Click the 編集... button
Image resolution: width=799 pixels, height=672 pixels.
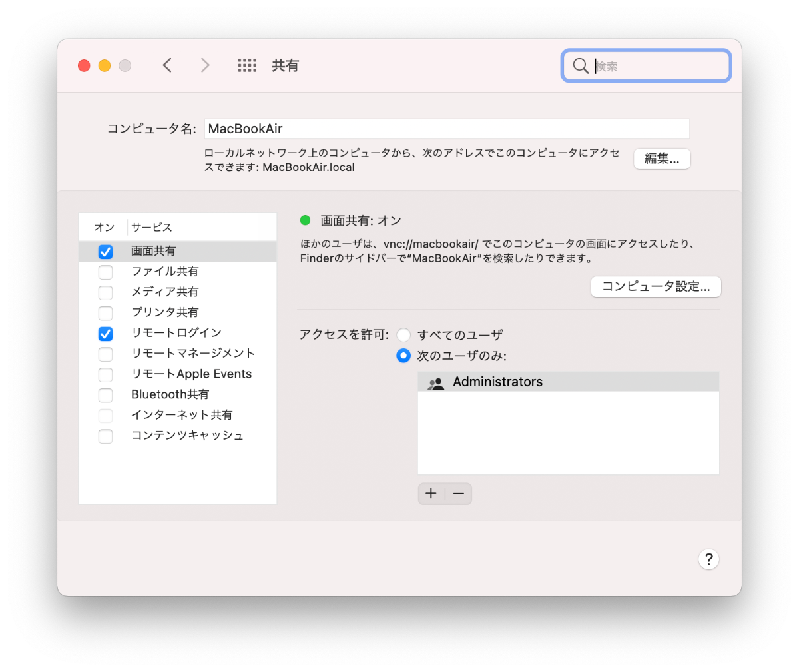(662, 159)
